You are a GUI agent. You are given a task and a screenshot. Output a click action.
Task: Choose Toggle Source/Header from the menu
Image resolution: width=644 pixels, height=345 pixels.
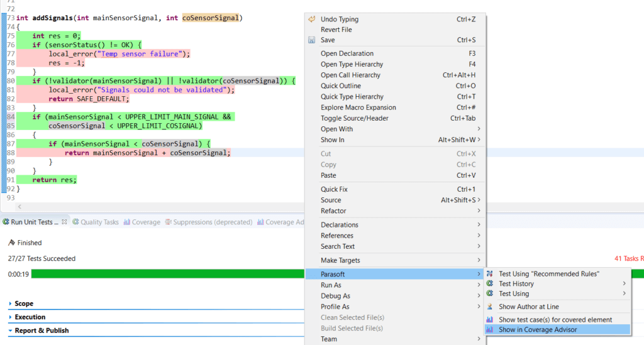click(354, 118)
